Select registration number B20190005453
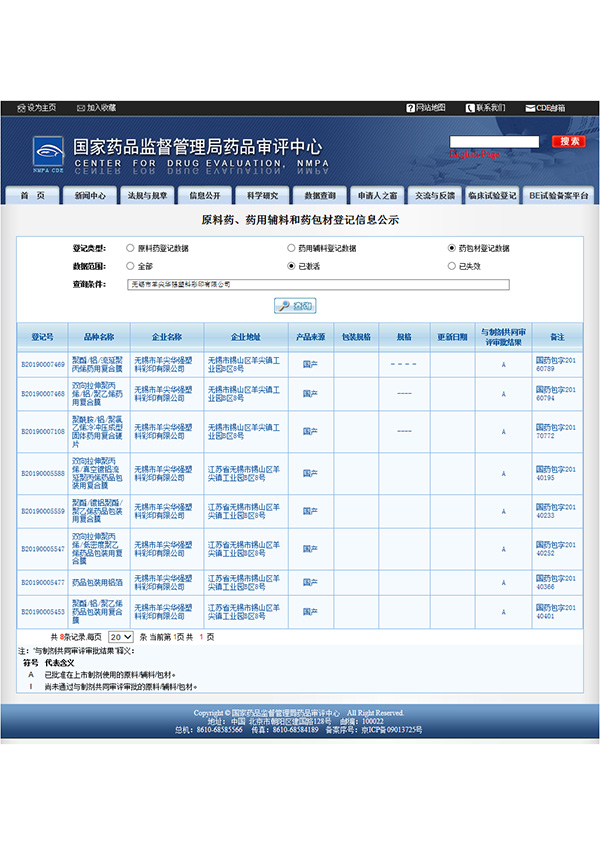Screen dimensions: 600x845 43,612
